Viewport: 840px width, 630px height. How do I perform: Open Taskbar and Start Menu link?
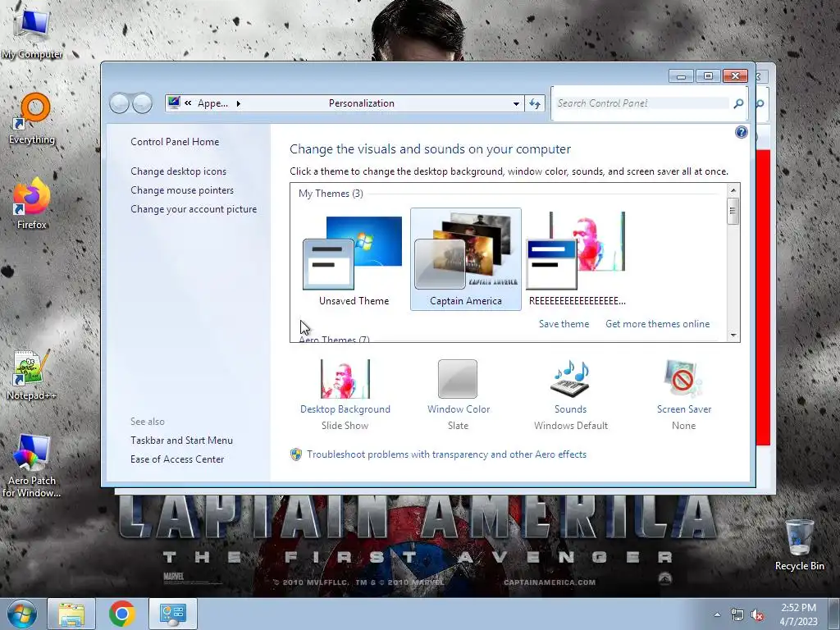click(181, 441)
